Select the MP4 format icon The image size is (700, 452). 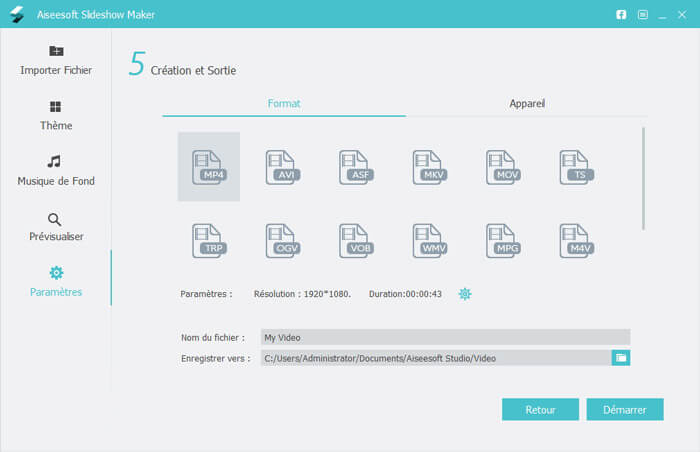pyautogui.click(x=209, y=166)
